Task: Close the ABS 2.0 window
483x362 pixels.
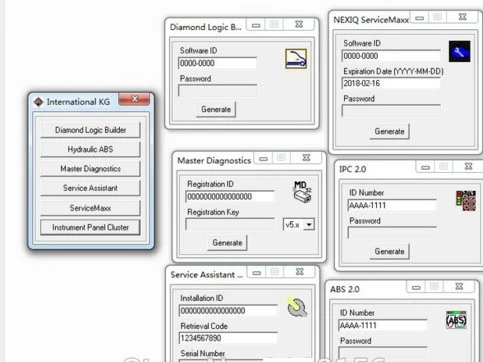Action: point(459,287)
